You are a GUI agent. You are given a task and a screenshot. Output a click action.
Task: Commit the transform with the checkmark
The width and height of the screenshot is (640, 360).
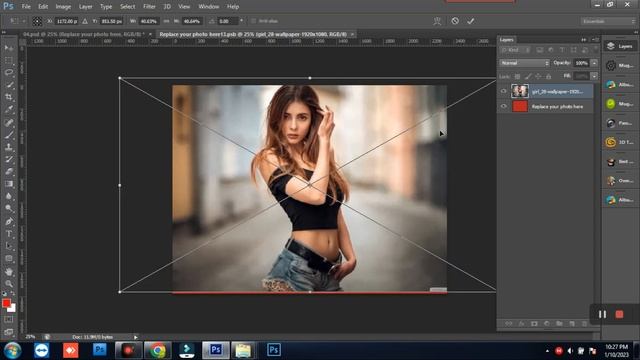(471, 21)
